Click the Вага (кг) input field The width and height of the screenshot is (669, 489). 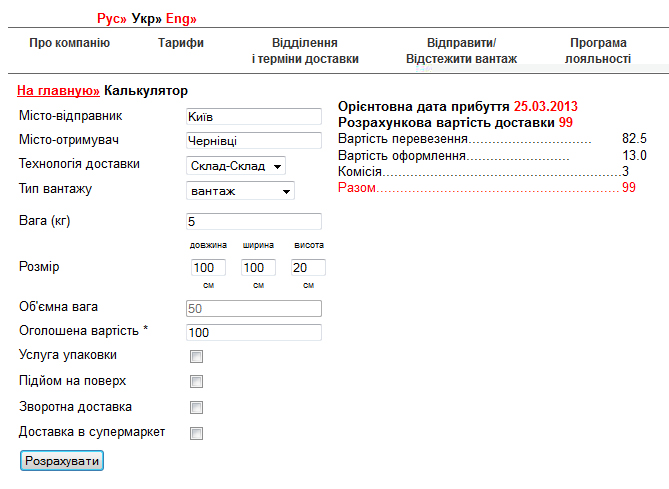coord(253,221)
